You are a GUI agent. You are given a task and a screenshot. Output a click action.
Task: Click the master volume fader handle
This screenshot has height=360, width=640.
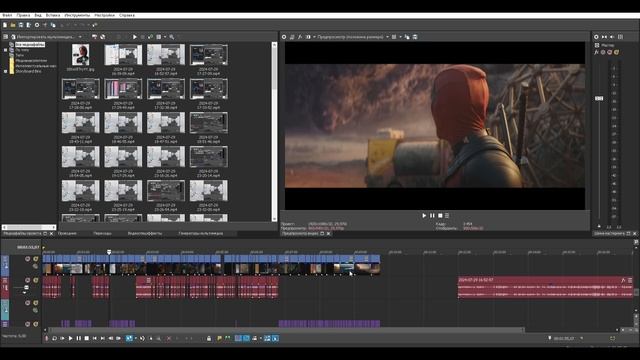[x=599, y=98]
